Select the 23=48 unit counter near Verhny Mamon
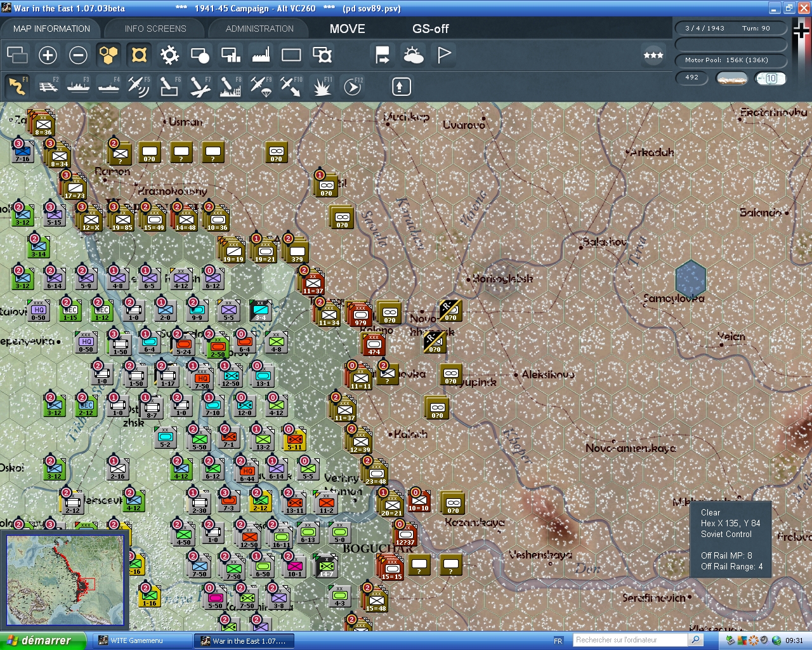The width and height of the screenshot is (812, 650). click(376, 472)
